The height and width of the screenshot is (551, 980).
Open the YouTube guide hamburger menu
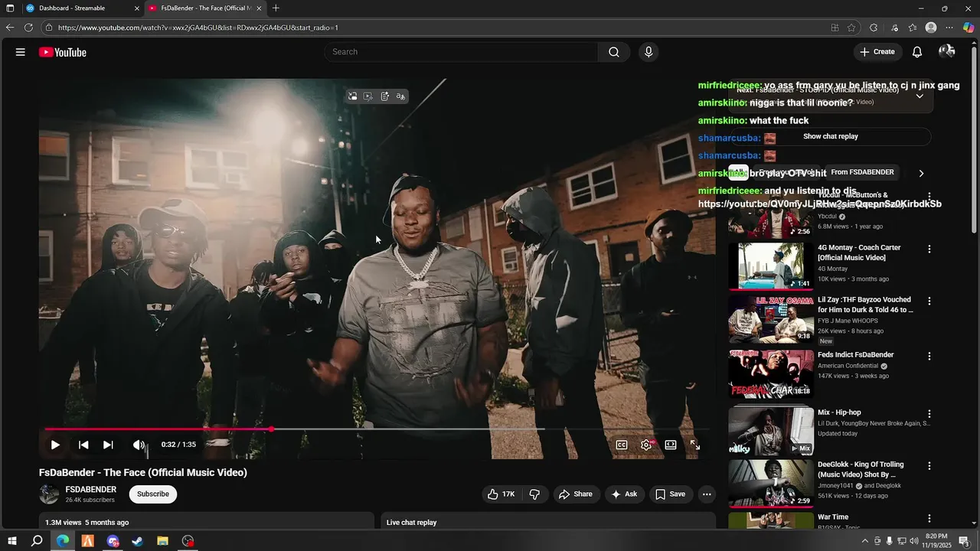tap(21, 52)
